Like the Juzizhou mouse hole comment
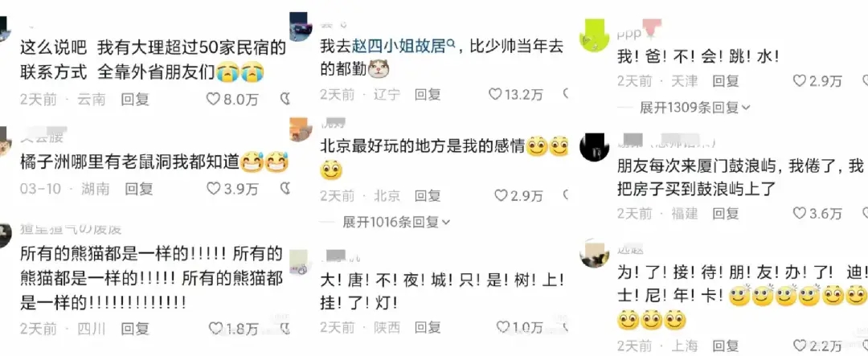The height and width of the screenshot is (356, 868). point(214,189)
